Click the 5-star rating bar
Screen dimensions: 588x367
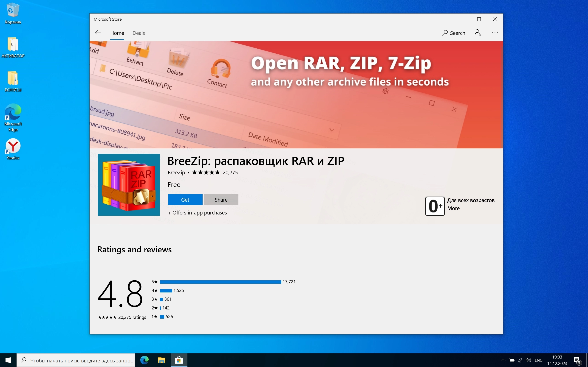click(220, 282)
